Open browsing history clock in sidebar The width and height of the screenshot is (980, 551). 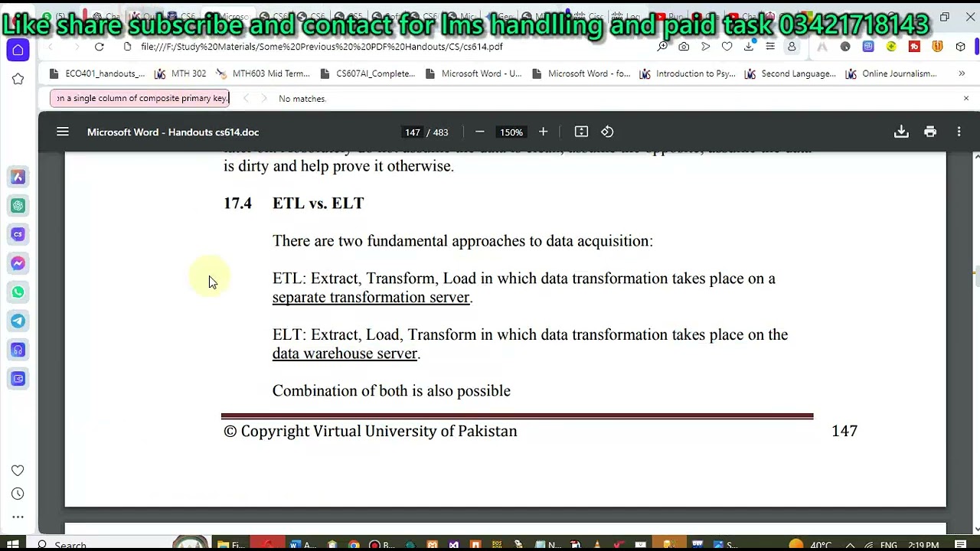(18, 494)
